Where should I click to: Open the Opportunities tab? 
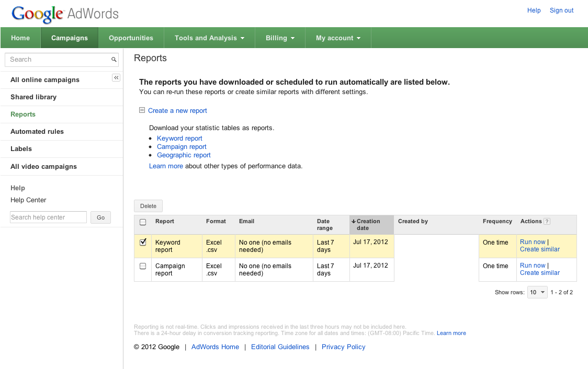pyautogui.click(x=131, y=38)
